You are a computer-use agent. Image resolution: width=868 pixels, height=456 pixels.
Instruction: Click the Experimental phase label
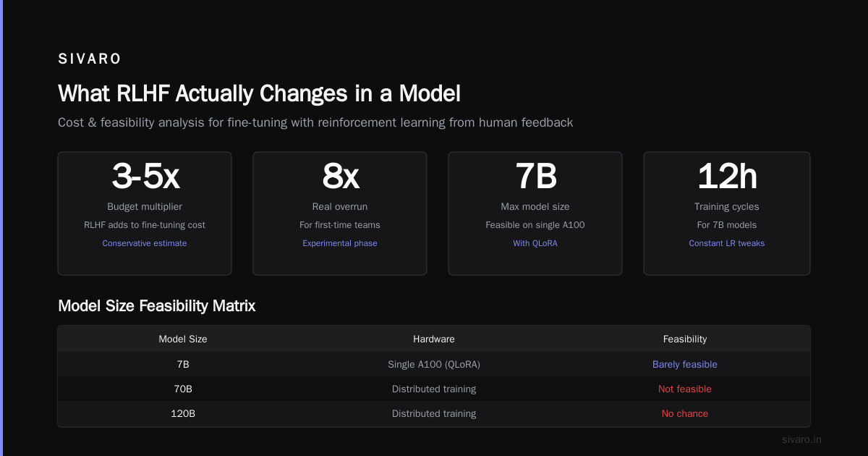click(340, 243)
